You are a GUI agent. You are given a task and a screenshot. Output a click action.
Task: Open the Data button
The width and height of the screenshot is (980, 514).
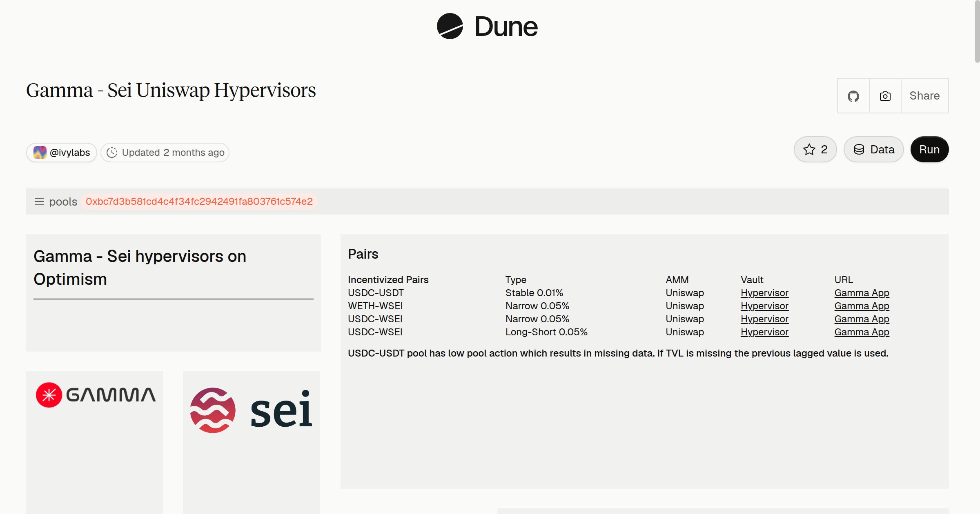874,149
